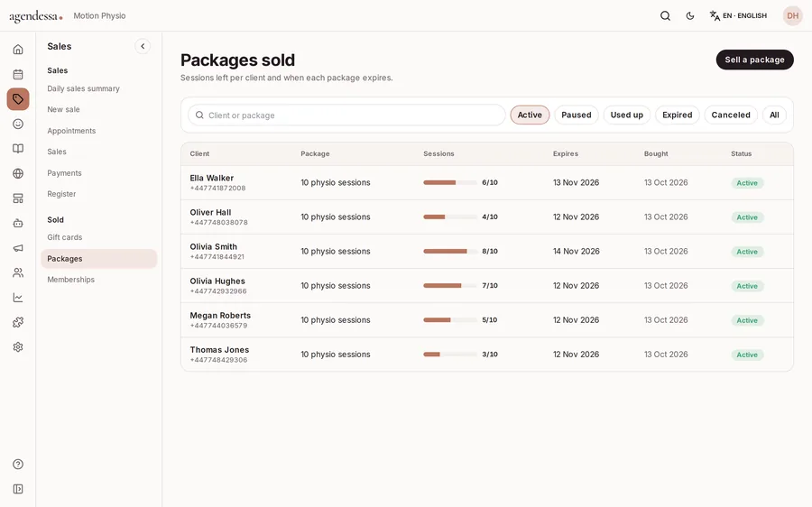Open Daily sales summary
Screen dimensions: 812x507
tap(83, 88)
